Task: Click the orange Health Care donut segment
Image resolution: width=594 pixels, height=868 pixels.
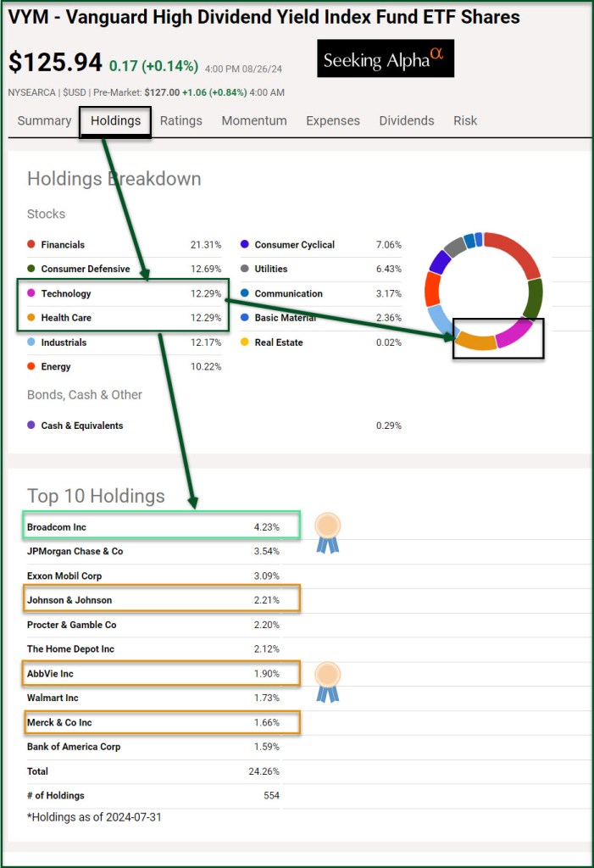Action: coord(475,342)
